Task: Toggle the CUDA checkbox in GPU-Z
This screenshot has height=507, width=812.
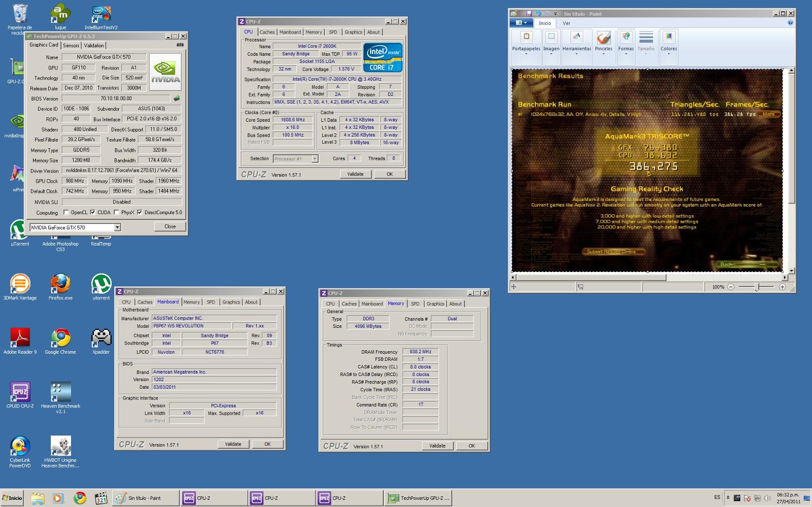Action: (92, 213)
